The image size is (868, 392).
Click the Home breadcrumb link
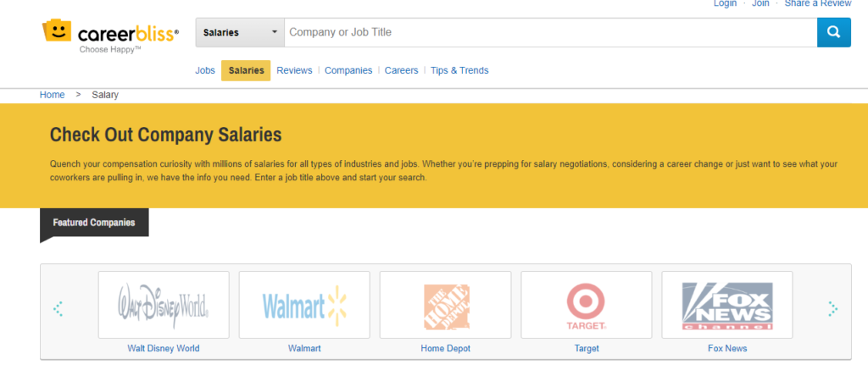click(52, 95)
